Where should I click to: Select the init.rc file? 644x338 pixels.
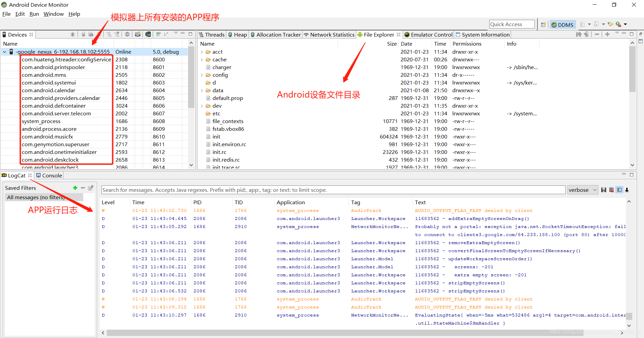tap(219, 152)
